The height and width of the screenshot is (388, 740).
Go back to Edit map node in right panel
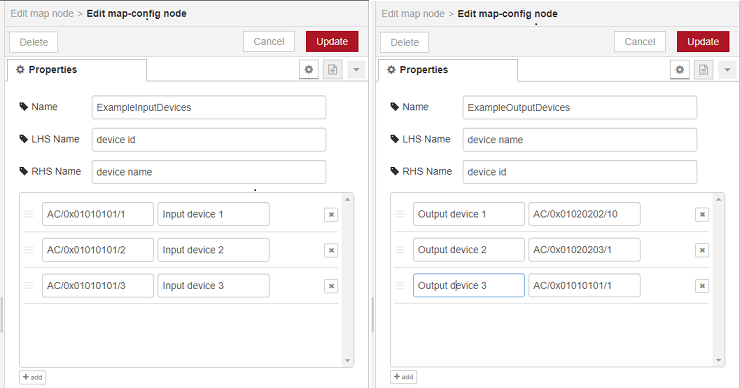[413, 14]
